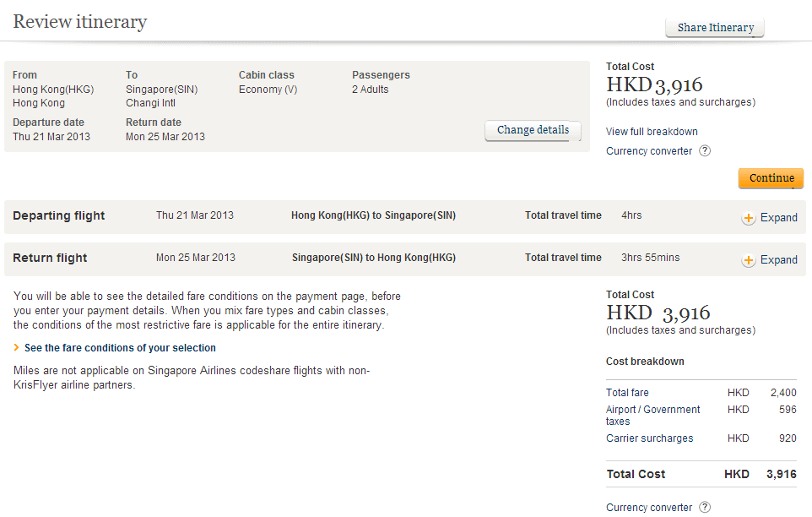This screenshot has height=517, width=812.
Task: Click the Cost breakdown heading
Action: tap(645, 362)
